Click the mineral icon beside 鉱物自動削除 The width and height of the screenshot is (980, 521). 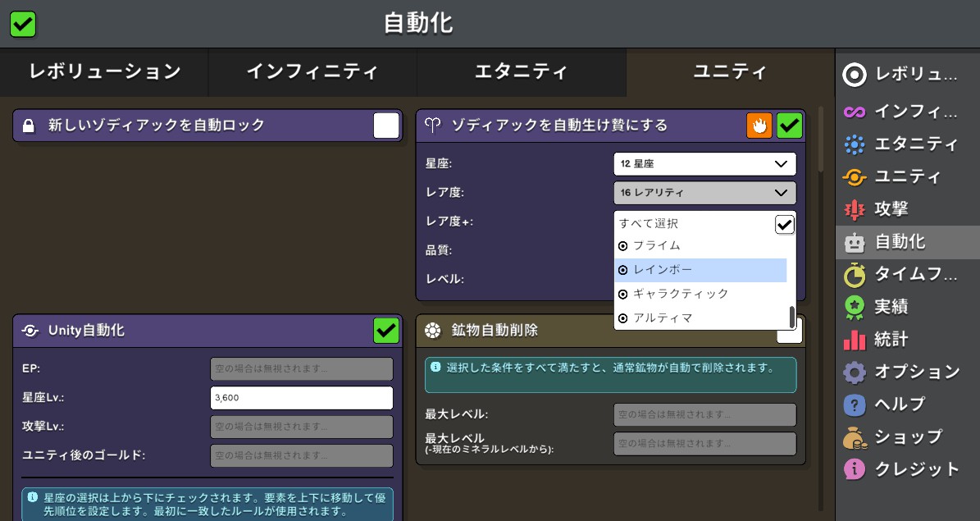click(432, 331)
